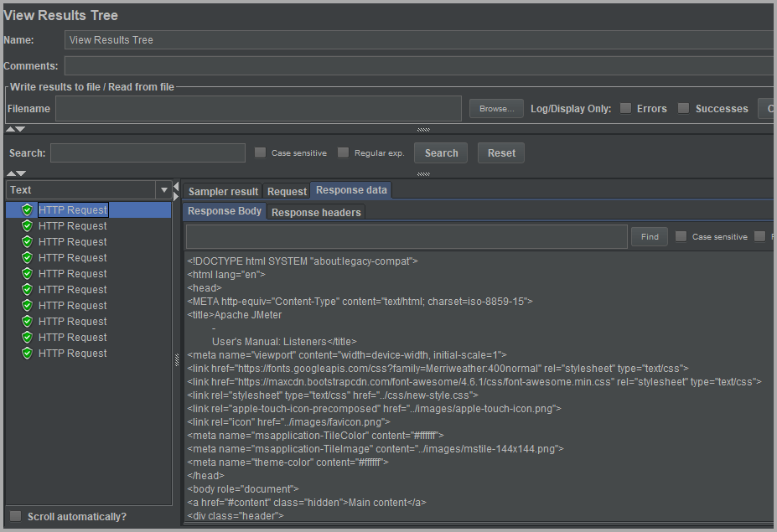Tick the Successes checkbox
777x532 pixels.
click(x=683, y=108)
